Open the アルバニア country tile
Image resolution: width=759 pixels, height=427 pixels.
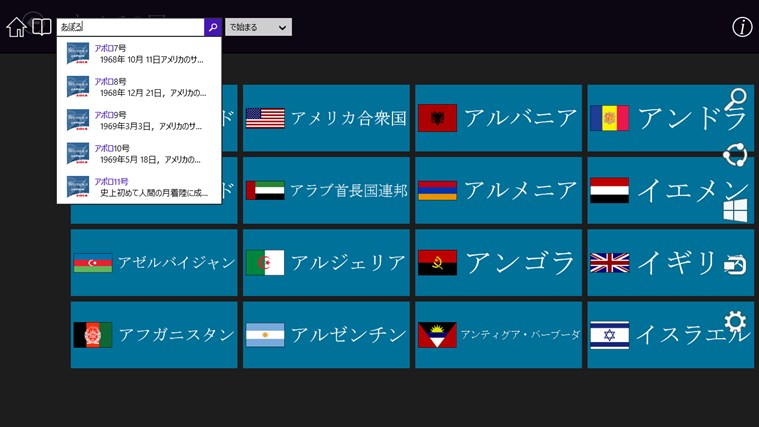[498, 118]
